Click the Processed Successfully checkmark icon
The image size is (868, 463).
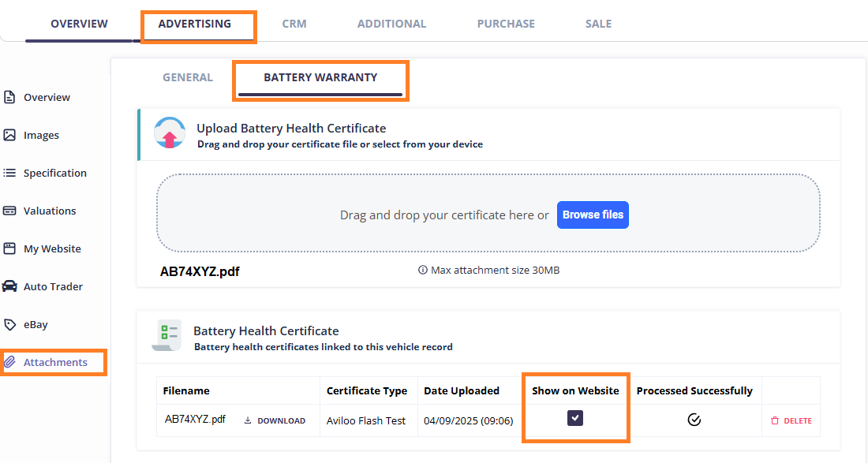point(694,420)
